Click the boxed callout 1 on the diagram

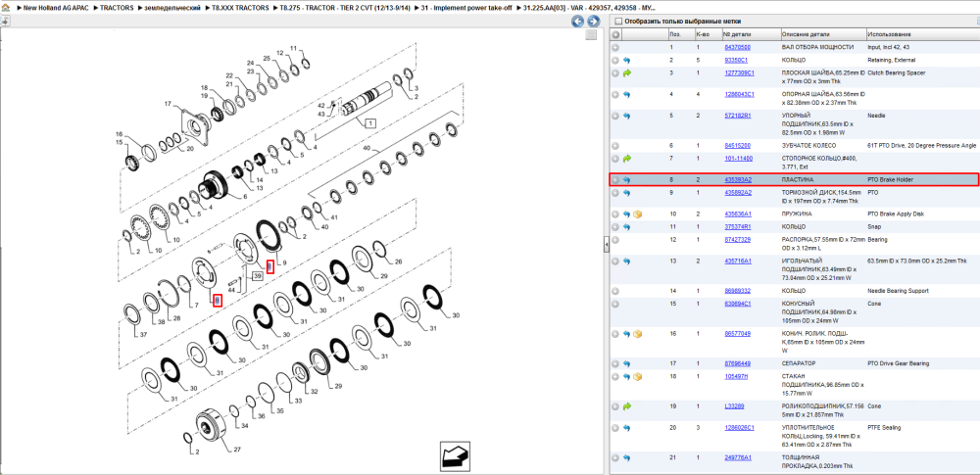(x=370, y=123)
